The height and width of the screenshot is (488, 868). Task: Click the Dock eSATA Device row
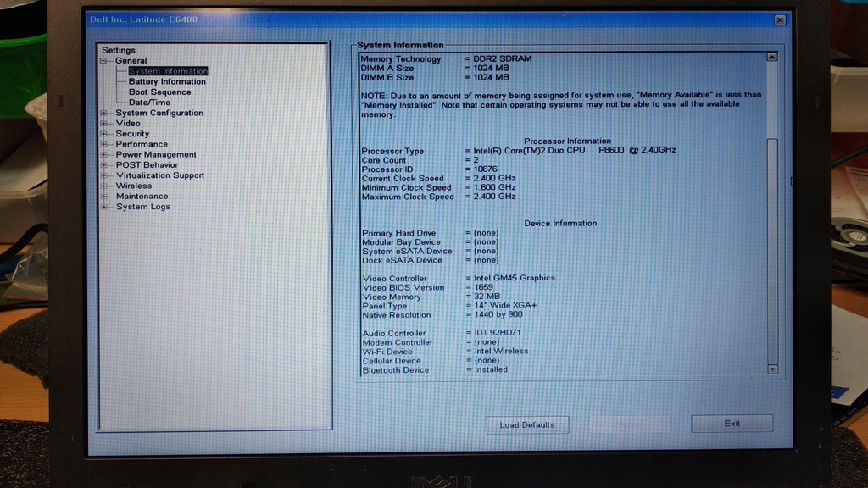click(430, 260)
